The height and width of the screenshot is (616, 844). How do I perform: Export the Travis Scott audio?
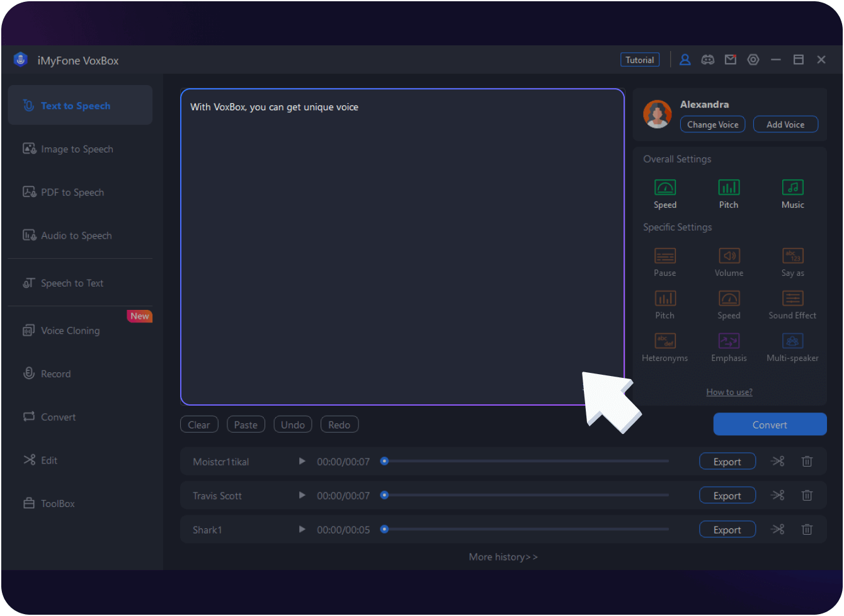coord(727,496)
